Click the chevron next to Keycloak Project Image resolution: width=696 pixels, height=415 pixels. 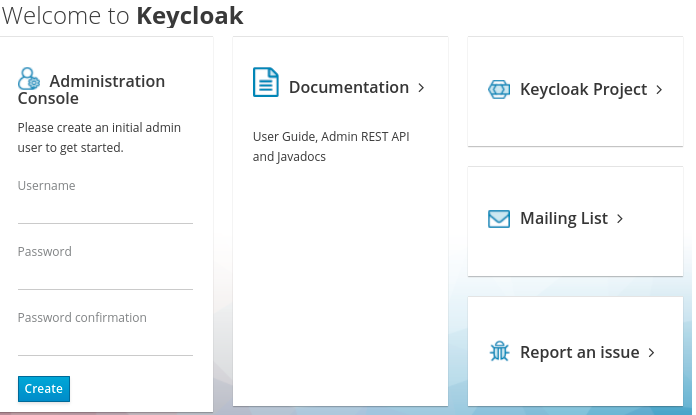(x=659, y=90)
